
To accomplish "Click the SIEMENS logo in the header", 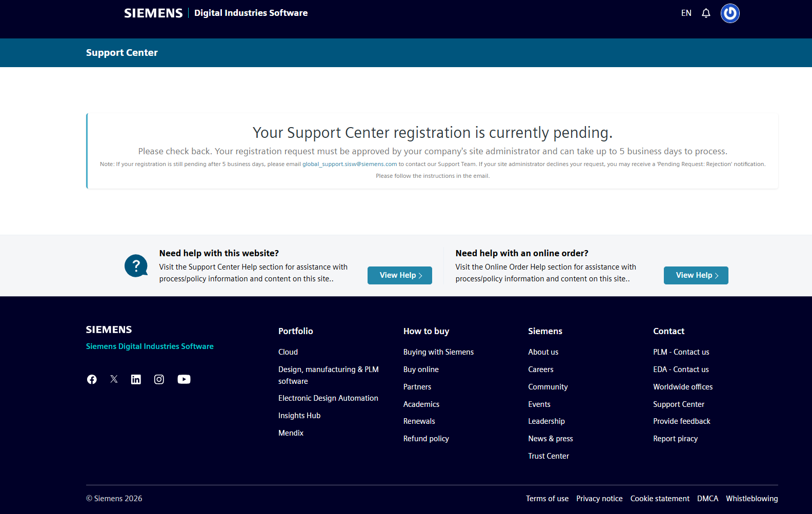I will click(x=153, y=13).
